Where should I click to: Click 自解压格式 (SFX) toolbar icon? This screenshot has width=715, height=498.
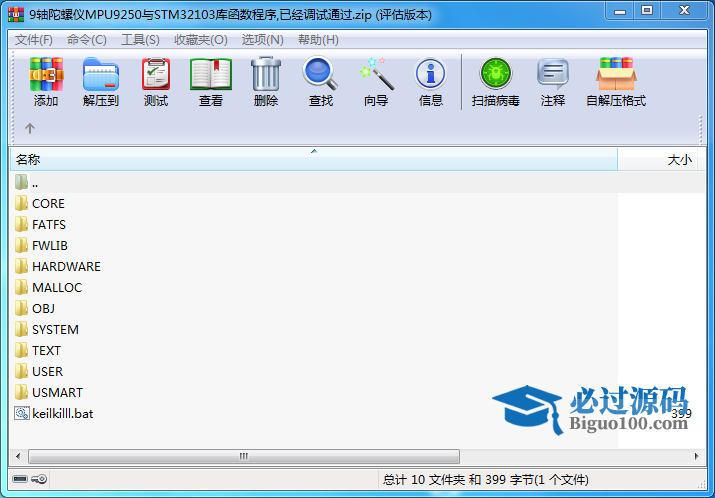click(x=616, y=74)
